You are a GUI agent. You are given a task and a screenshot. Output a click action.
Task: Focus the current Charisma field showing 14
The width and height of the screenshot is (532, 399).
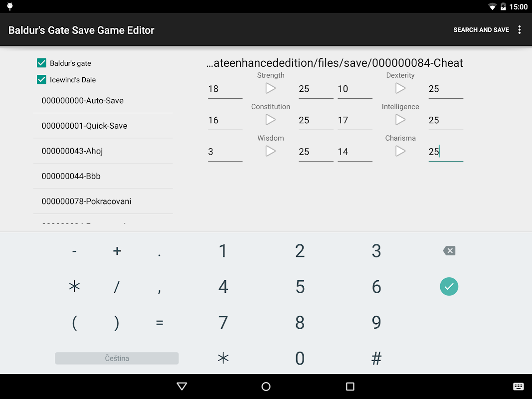355,152
